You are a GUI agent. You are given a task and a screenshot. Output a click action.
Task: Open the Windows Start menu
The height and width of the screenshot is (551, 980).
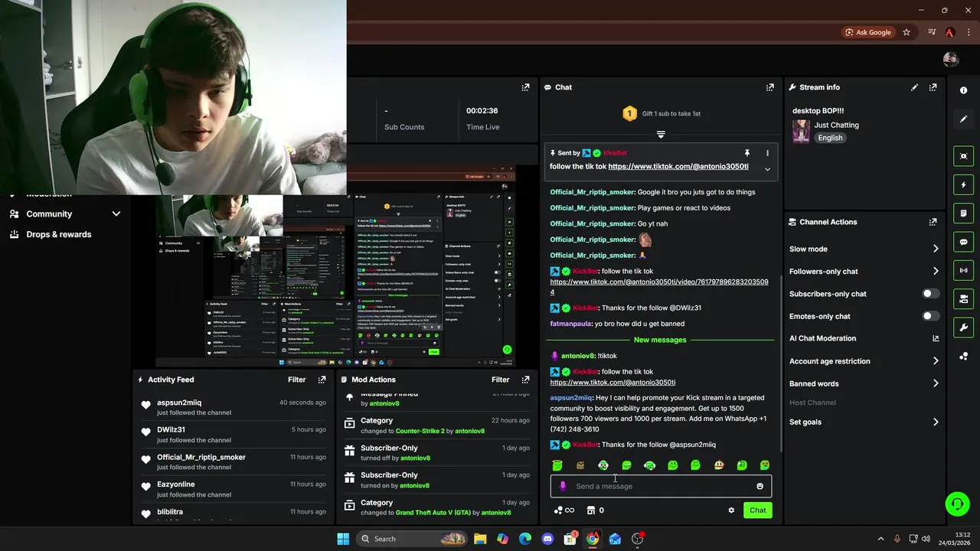pos(343,539)
